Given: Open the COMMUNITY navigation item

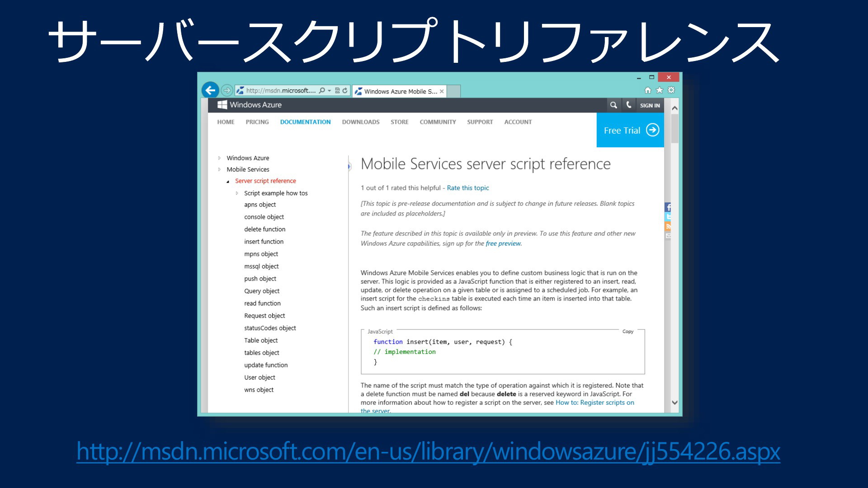Looking at the screenshot, I should [438, 122].
